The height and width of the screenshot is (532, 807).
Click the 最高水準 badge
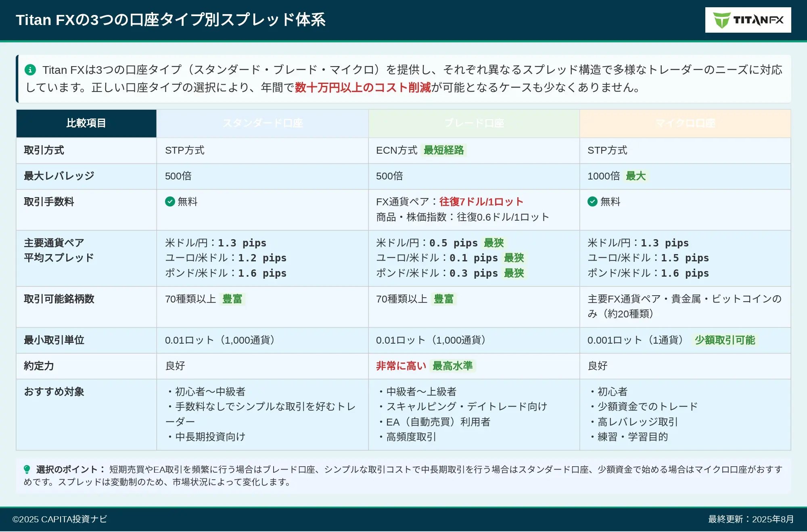[452, 366]
